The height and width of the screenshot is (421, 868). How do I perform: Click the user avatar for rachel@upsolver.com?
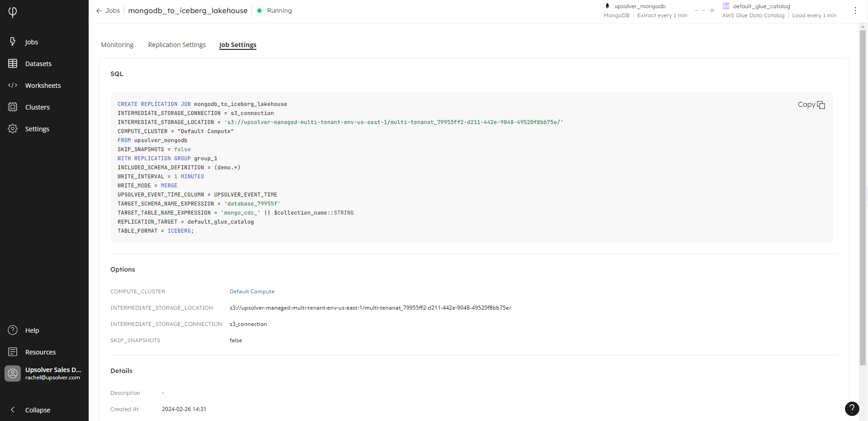click(13, 373)
